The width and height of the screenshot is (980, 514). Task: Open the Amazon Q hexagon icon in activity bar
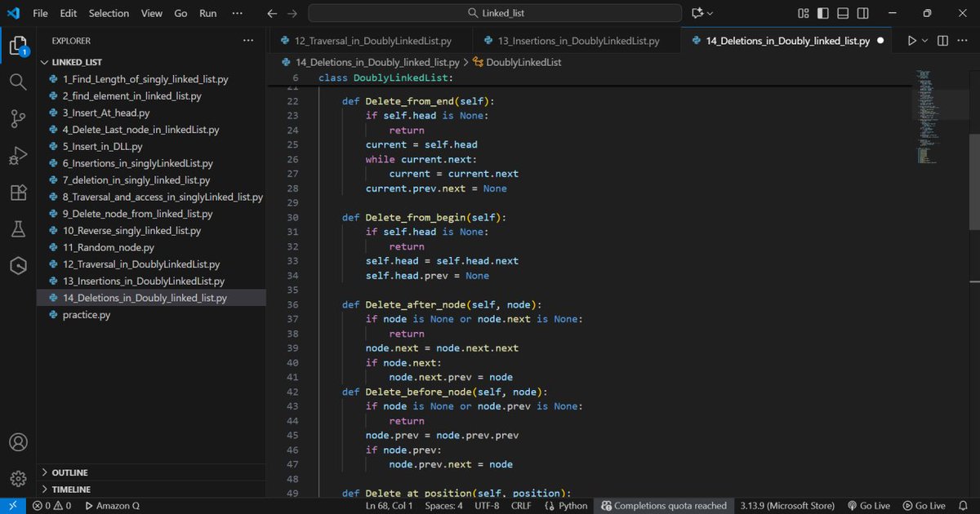click(18, 266)
